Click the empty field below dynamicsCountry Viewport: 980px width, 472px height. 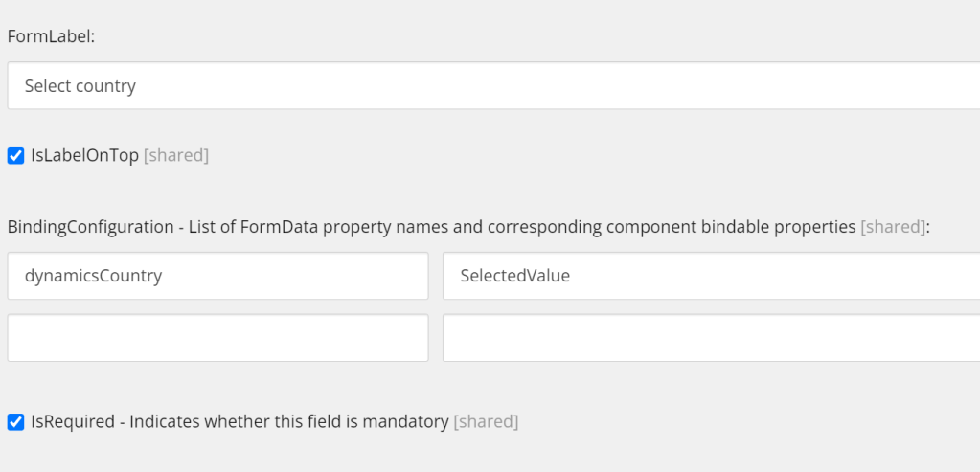pyautogui.click(x=217, y=338)
